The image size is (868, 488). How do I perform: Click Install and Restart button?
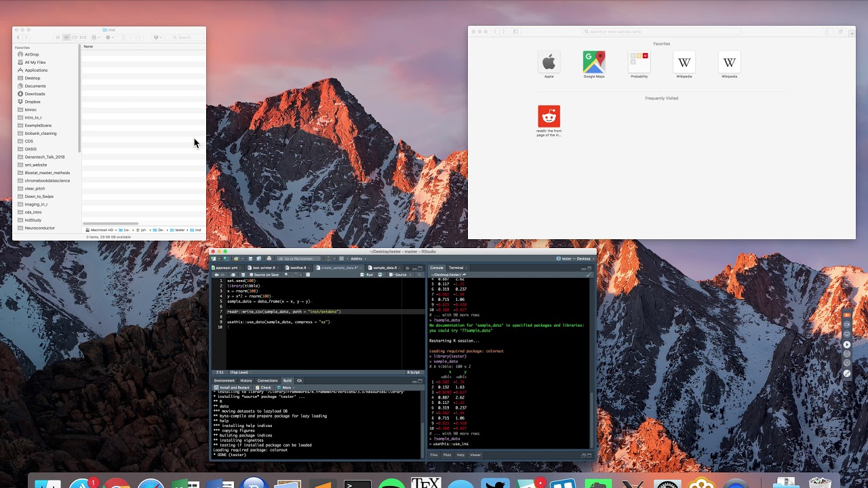pos(232,388)
